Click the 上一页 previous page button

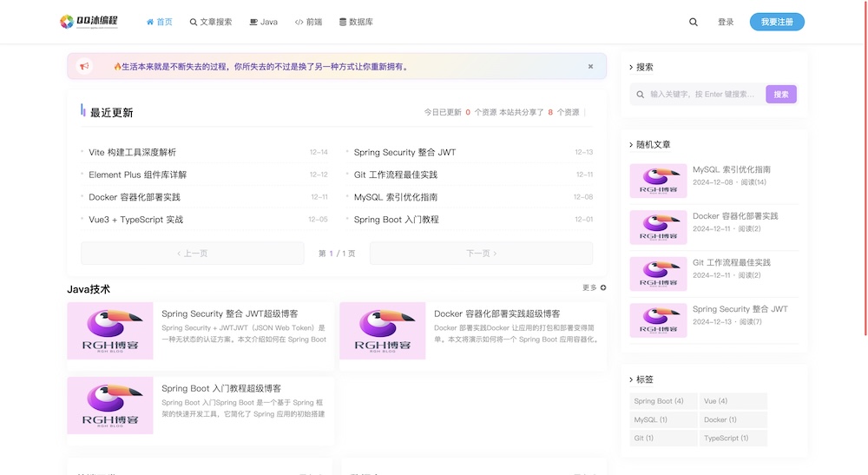click(193, 253)
